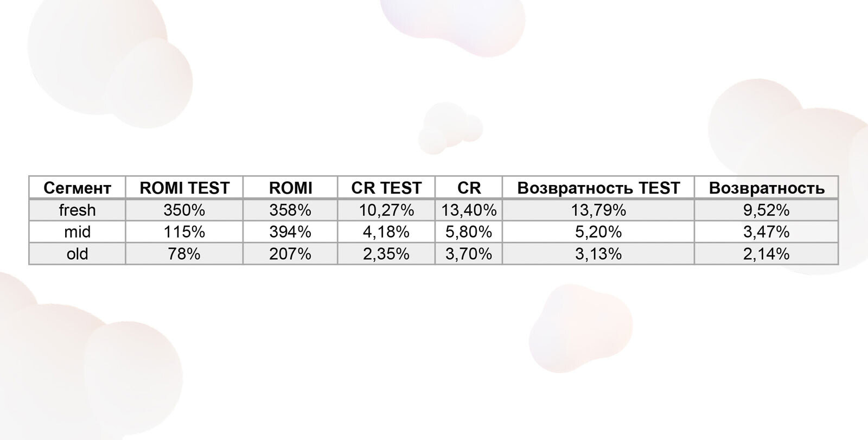Image resolution: width=868 pixels, height=440 pixels.
Task: Select the 5,20% cell in mid row
Action: [x=598, y=232]
